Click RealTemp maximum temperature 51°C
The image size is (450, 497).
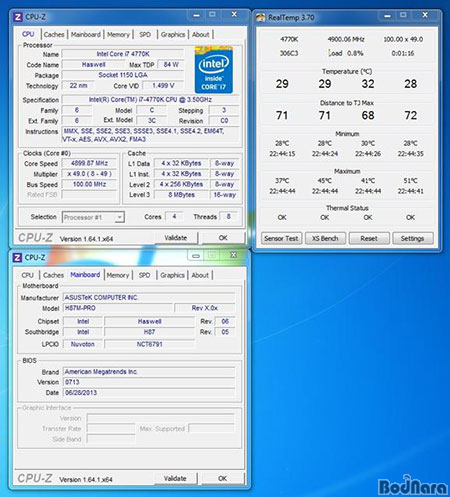[x=410, y=181]
